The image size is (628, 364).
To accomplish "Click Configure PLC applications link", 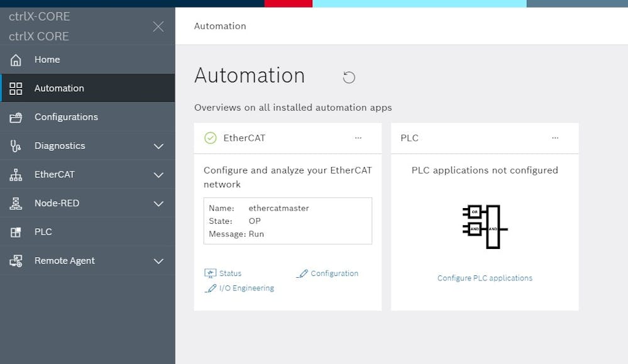I will [x=485, y=278].
